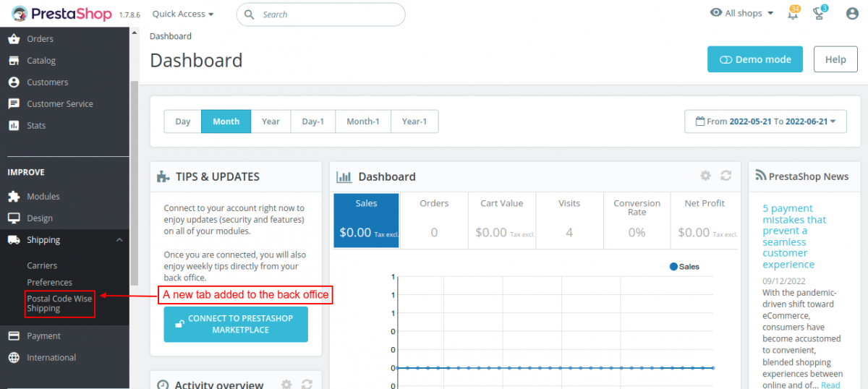Click the puzzle icon in Tips & Updates
Viewport: 868px width, 389px height.
tap(163, 176)
